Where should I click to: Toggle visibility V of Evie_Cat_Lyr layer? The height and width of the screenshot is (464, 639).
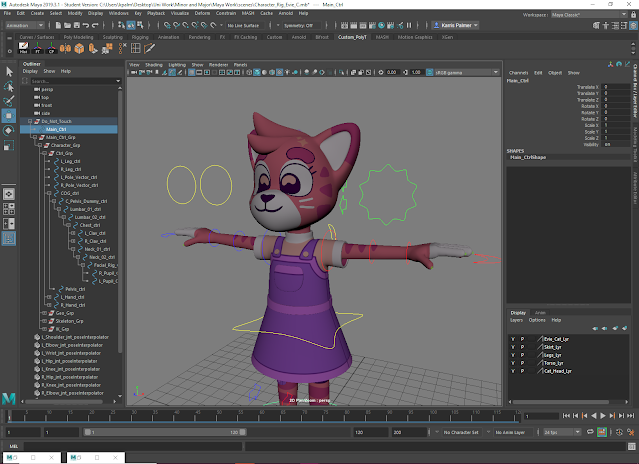coord(513,339)
